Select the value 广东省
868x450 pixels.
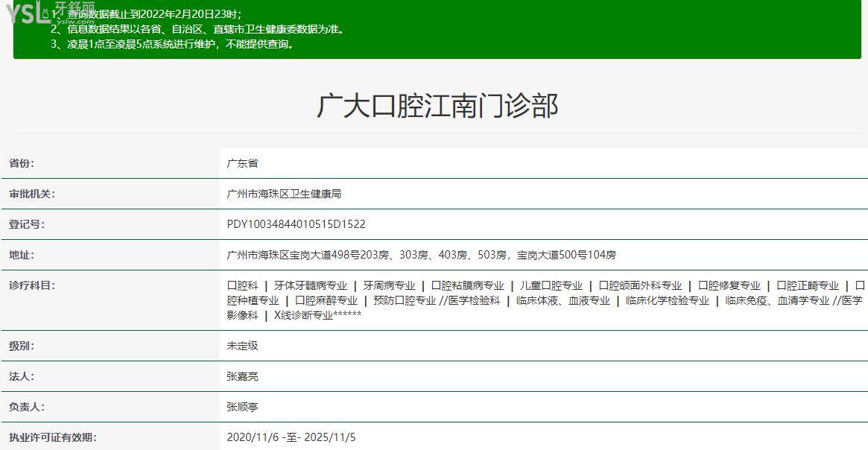click(x=242, y=163)
